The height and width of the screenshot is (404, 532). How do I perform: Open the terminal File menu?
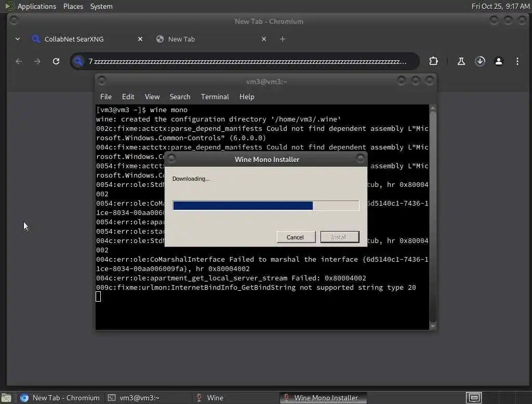pyautogui.click(x=106, y=97)
